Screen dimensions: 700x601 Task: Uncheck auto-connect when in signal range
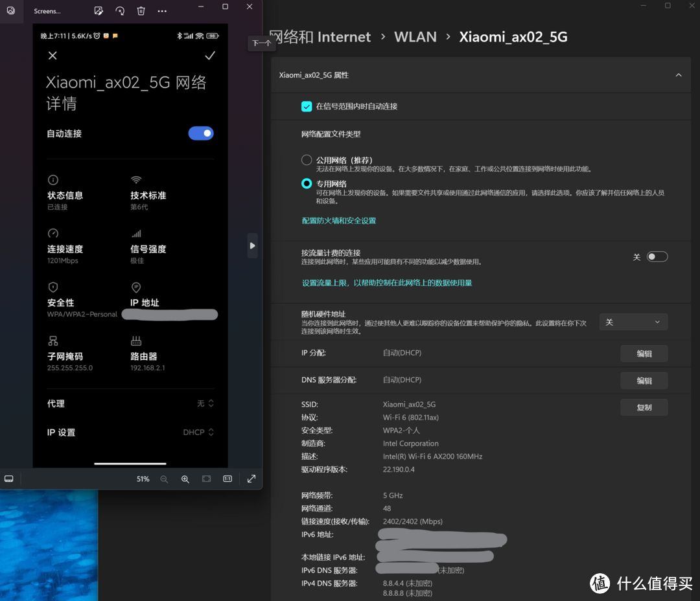[x=306, y=106]
